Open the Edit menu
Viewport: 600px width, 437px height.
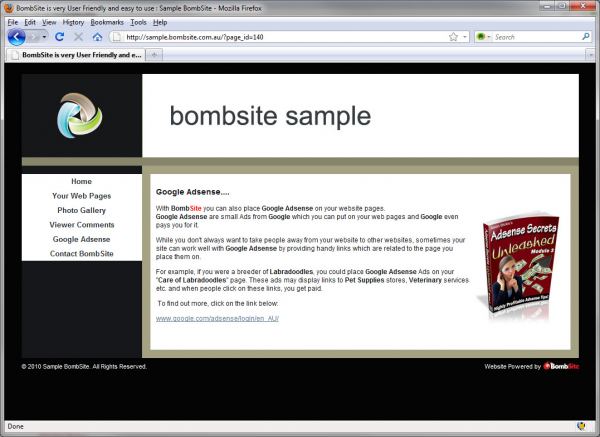(x=30, y=22)
